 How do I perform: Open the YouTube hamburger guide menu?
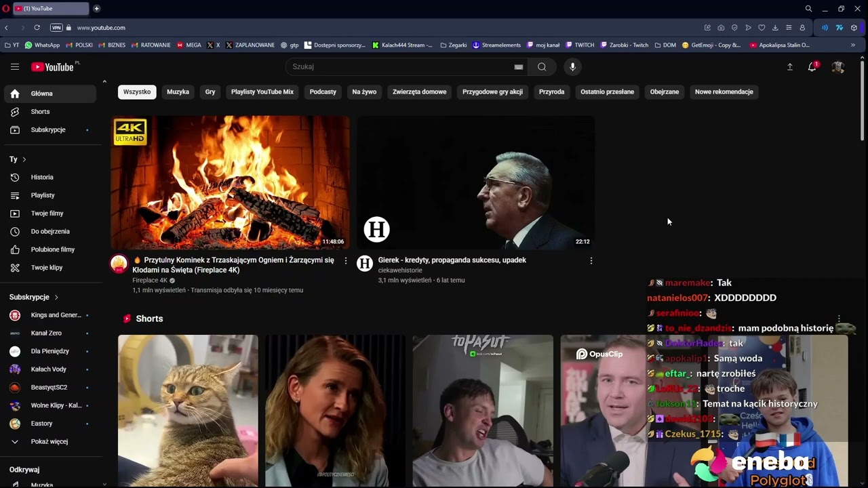click(15, 66)
